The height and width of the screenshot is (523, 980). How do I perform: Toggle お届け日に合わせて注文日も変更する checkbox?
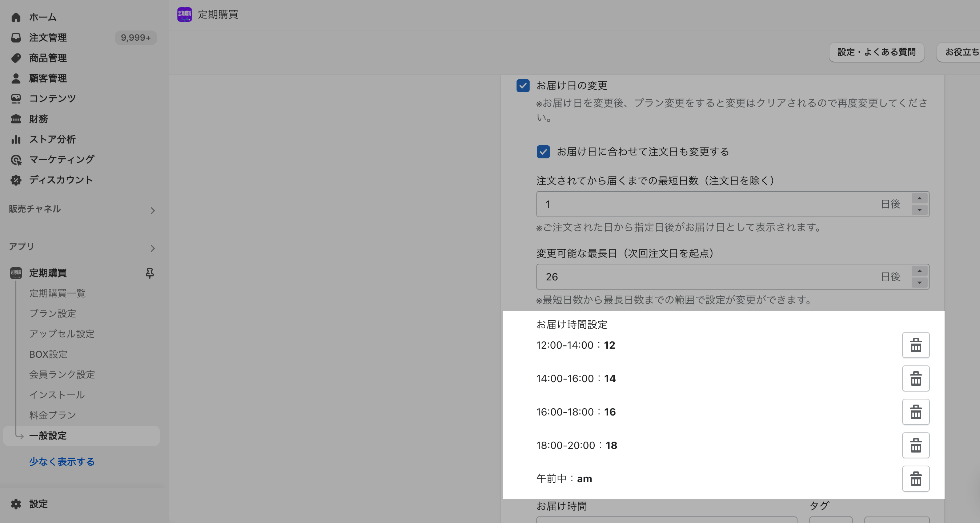click(543, 152)
